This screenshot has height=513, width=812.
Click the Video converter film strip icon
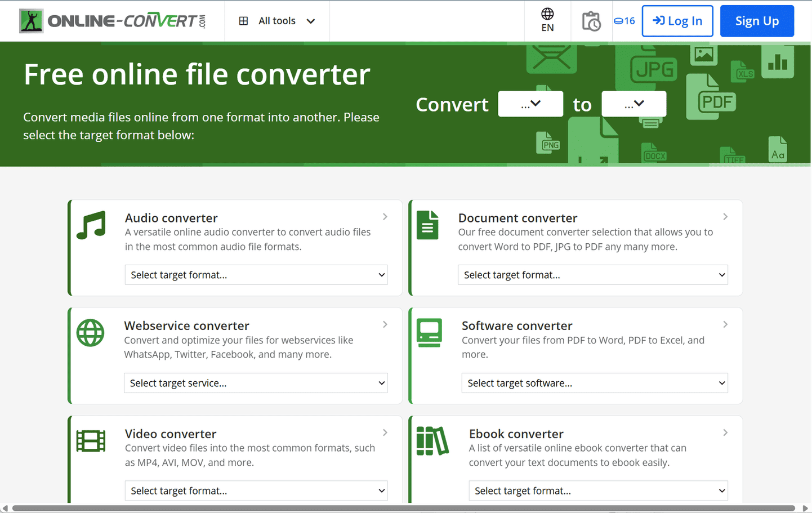pyautogui.click(x=91, y=440)
